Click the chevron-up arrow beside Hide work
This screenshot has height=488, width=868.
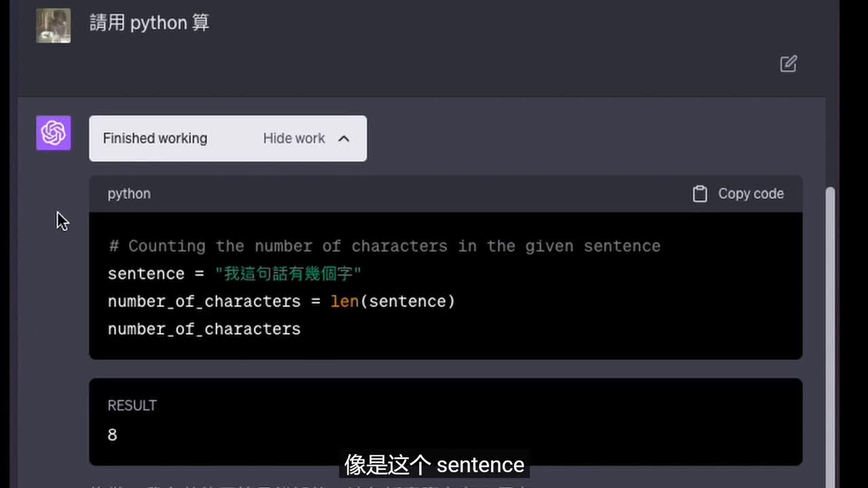344,138
